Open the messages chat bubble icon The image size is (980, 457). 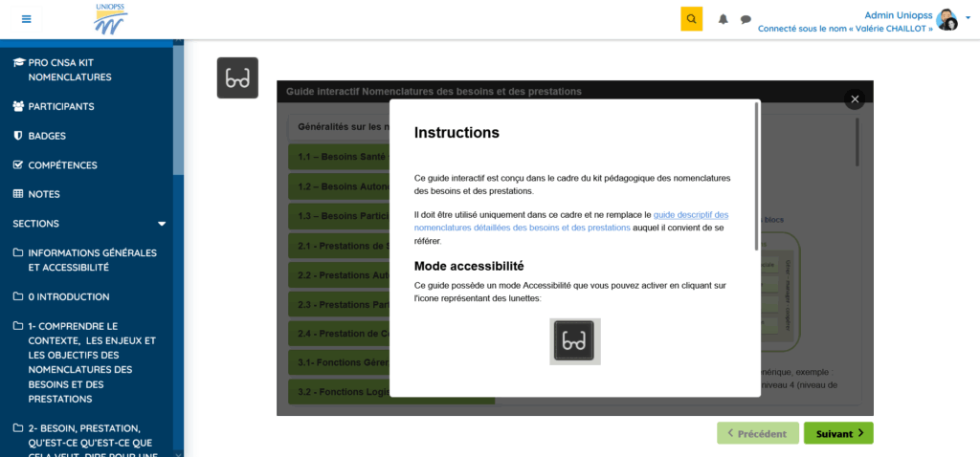coord(746,19)
